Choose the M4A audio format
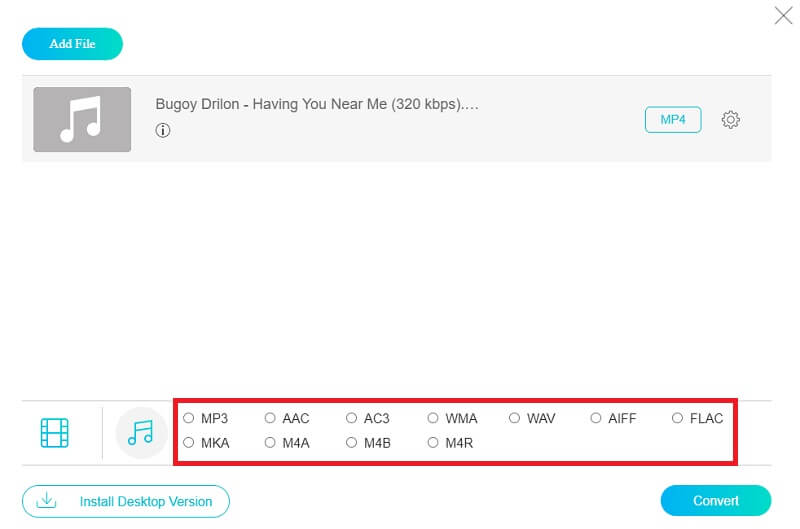Viewport: 800px width, 529px height. click(270, 442)
